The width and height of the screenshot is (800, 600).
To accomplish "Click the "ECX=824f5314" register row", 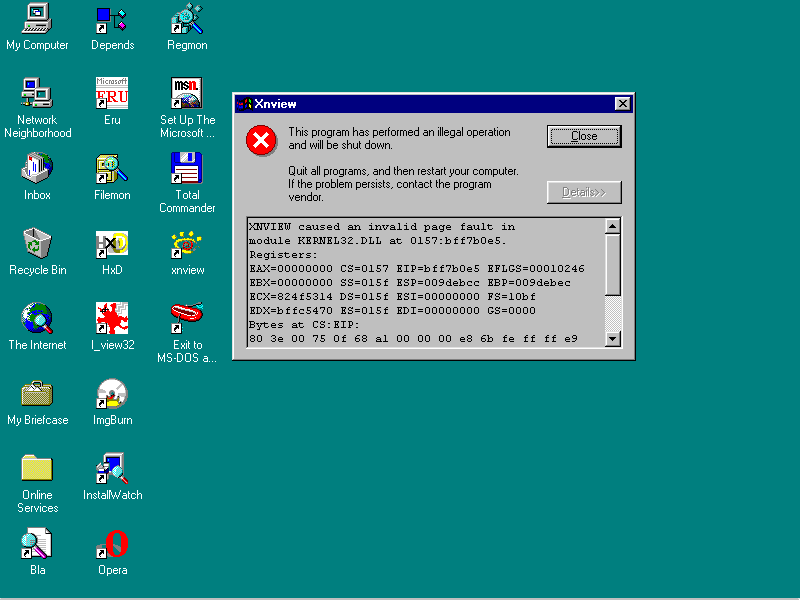I will coord(392,296).
